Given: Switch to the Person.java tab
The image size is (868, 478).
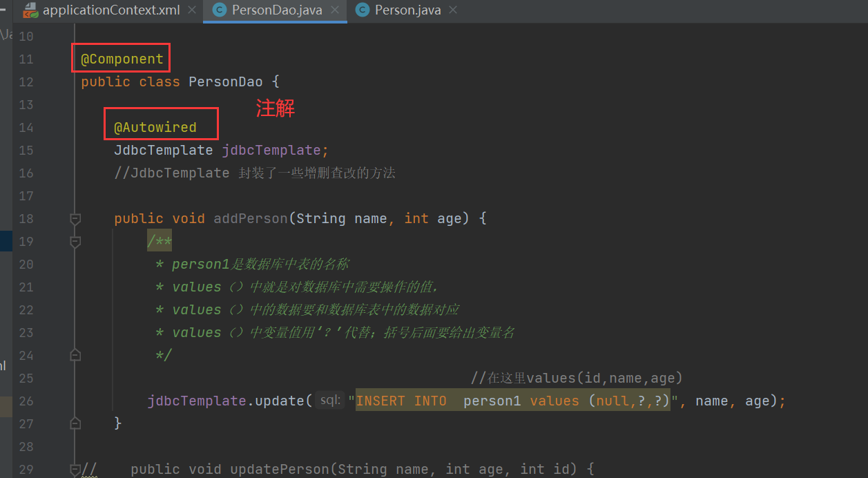Looking at the screenshot, I should click(407, 10).
